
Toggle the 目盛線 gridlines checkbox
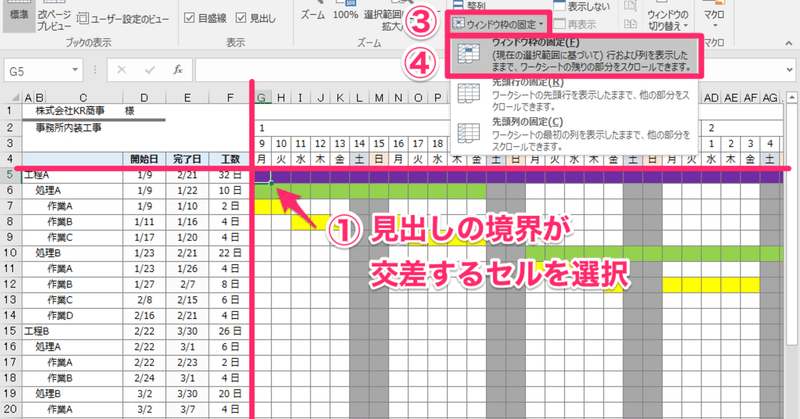point(189,18)
